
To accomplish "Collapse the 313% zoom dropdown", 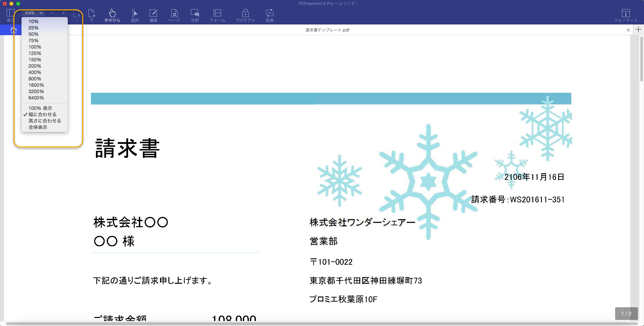I will click(33, 13).
